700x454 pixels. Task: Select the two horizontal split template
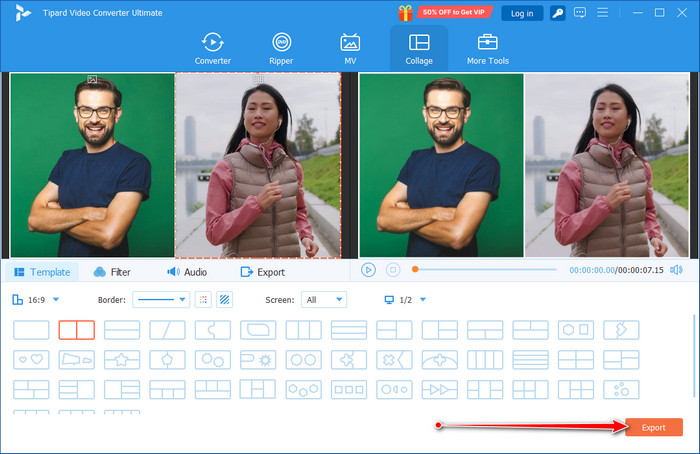point(122,330)
